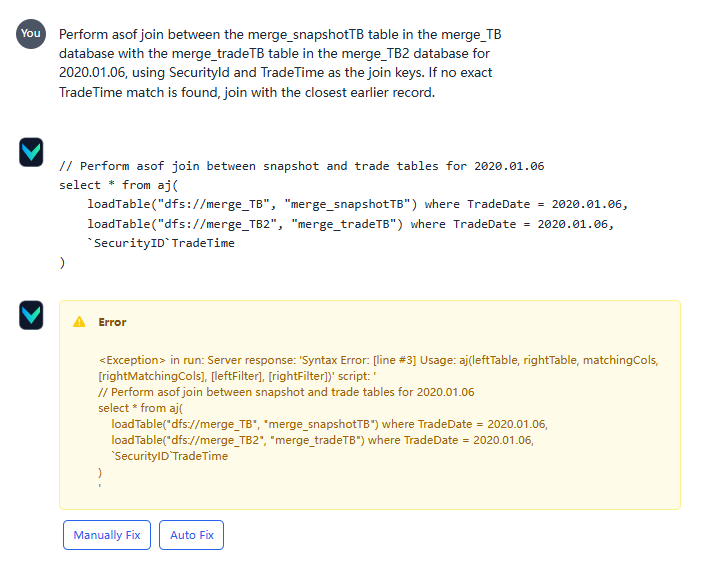
Task: Click the closing parenthesis of the reply code
Action: tap(62, 262)
